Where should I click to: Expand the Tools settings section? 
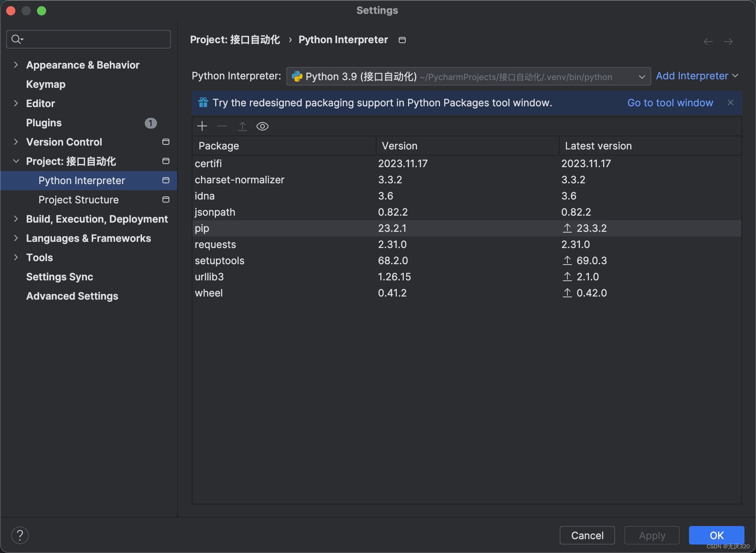[16, 257]
